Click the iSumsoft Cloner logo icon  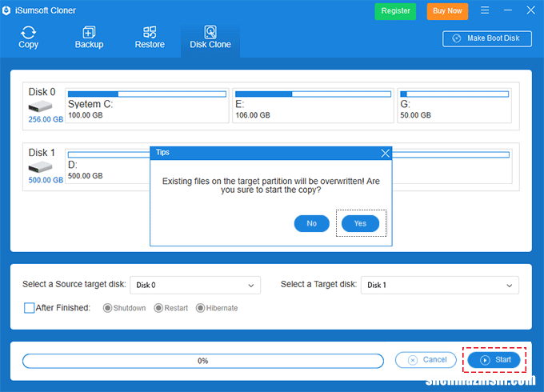pos(6,10)
